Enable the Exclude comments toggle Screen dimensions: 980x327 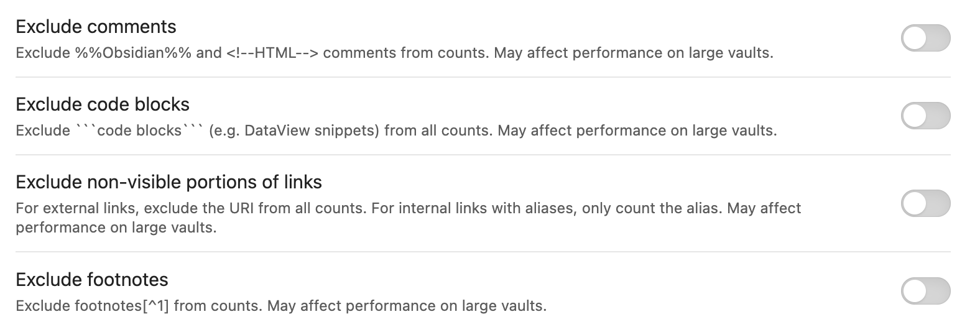coord(925,39)
